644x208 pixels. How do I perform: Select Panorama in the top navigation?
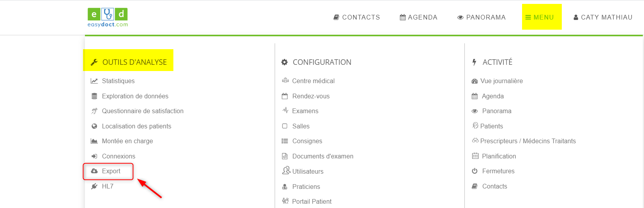pyautogui.click(x=482, y=17)
